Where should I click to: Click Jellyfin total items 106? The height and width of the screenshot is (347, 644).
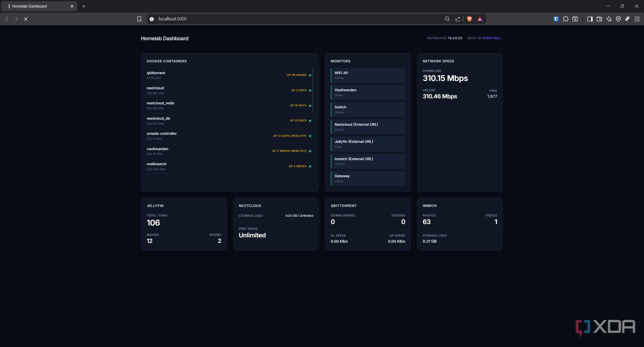coord(153,223)
